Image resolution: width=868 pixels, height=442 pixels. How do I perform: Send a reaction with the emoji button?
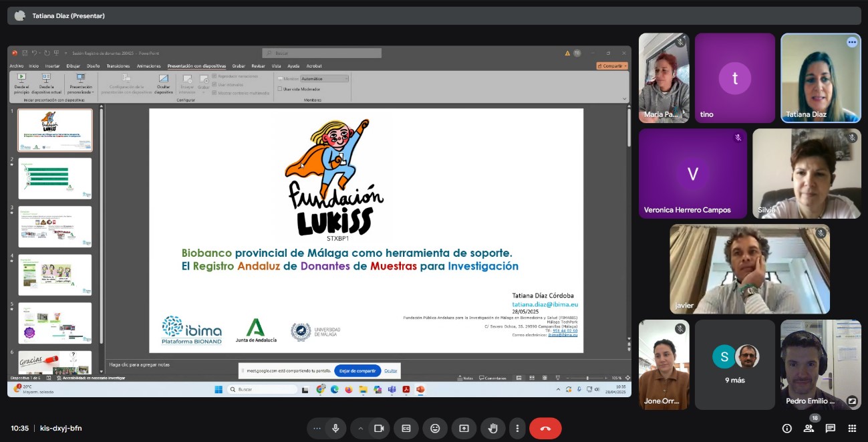click(x=435, y=428)
